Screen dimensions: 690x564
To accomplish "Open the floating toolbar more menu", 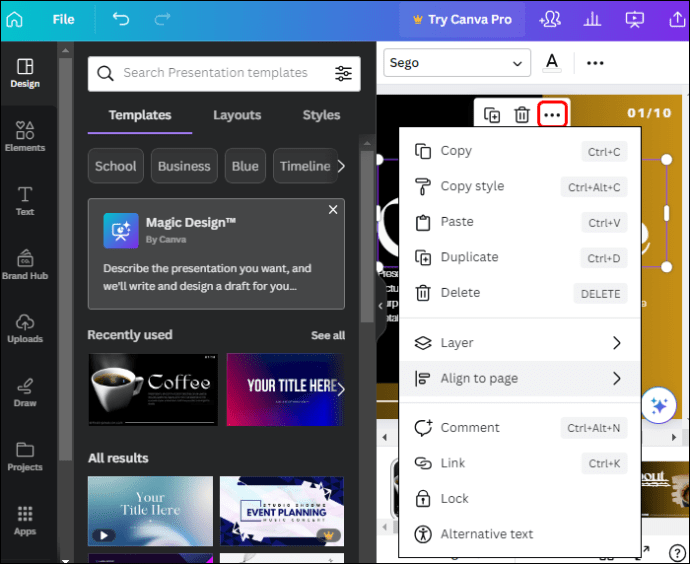I will coord(552,115).
